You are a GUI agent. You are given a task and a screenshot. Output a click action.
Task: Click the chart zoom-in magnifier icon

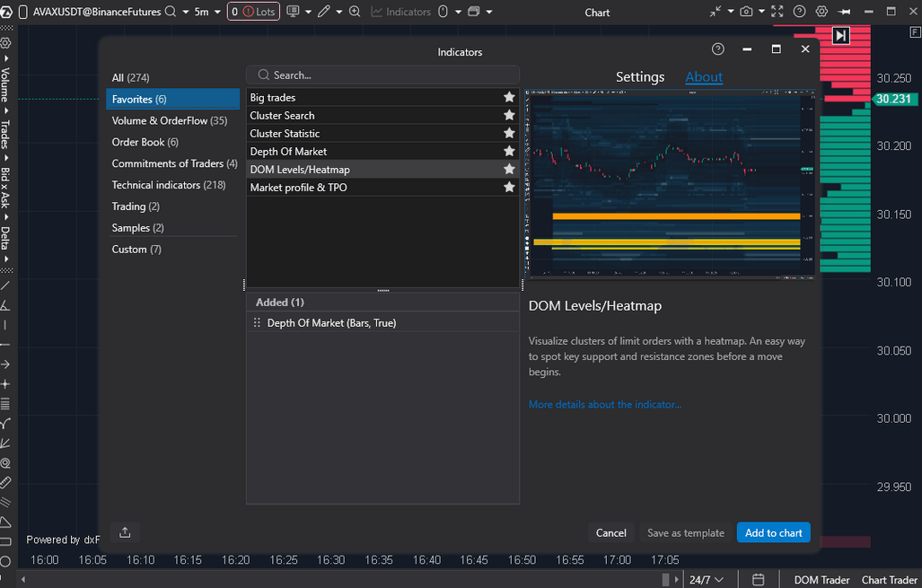click(354, 12)
